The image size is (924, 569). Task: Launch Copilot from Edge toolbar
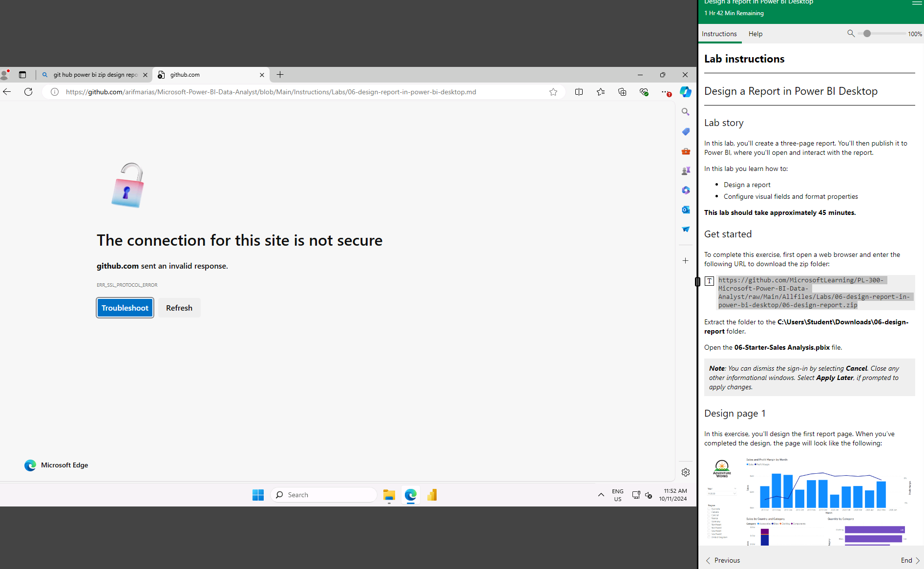click(686, 92)
